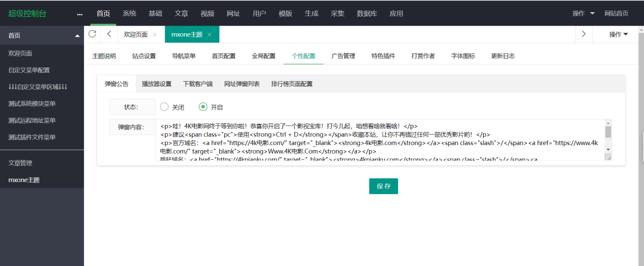Open the 主题说明 tab
Viewport: 644px width, 266px height.
[x=104, y=56]
